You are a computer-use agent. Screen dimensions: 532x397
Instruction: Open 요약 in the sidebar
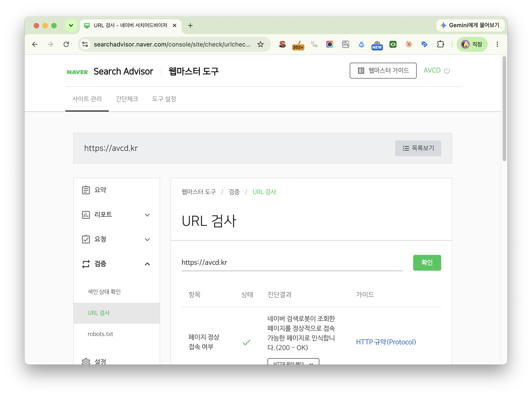click(x=116, y=190)
